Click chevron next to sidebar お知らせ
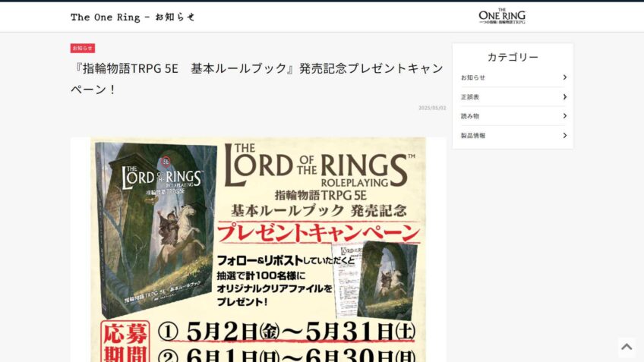Viewport: 644px width, 362px height. coord(565,77)
